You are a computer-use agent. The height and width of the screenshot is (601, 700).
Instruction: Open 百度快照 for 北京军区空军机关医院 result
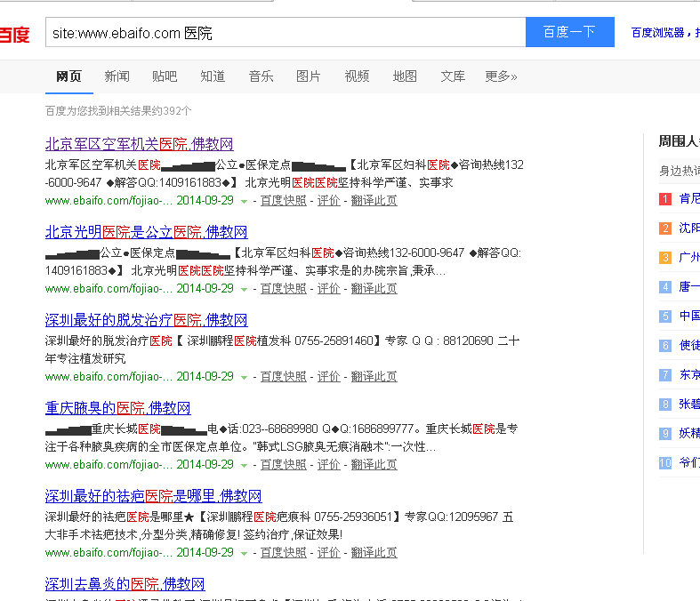pos(284,201)
